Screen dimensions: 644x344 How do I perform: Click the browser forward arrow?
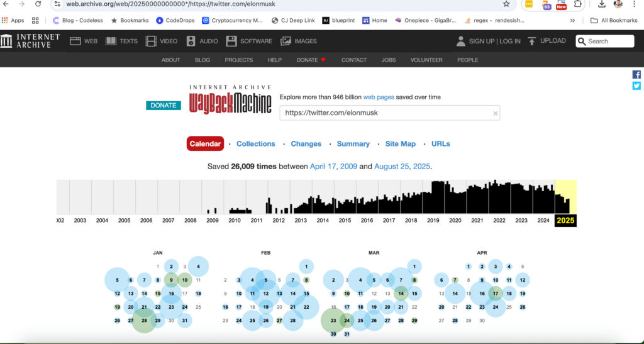coord(22,4)
